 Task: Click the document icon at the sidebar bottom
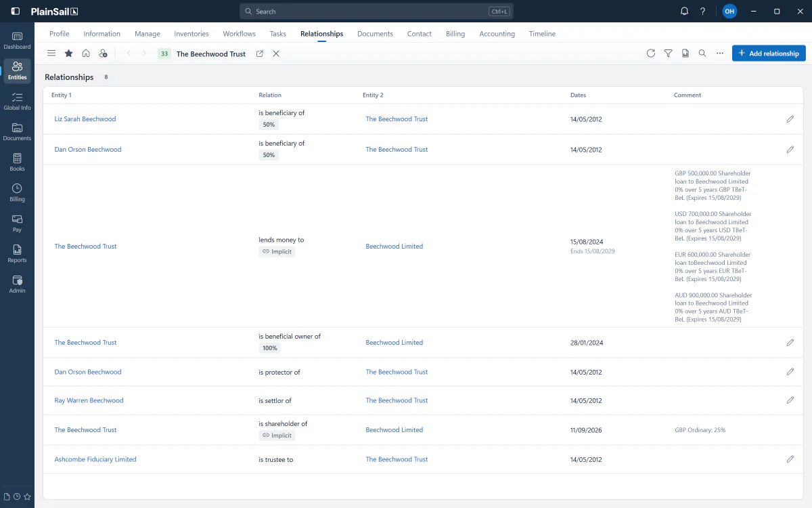[7, 496]
